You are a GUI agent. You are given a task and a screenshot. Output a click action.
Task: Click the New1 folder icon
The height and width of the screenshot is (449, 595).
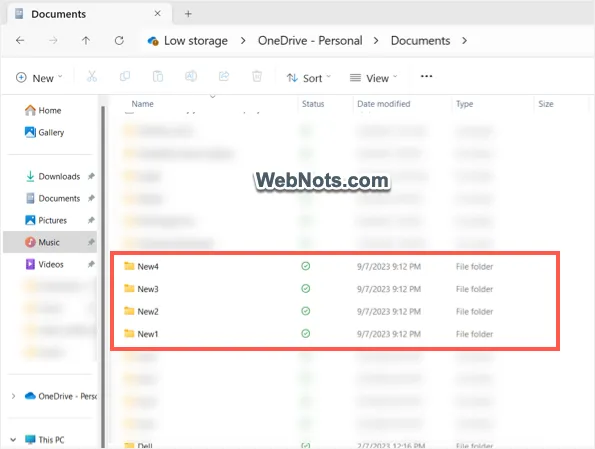click(129, 333)
